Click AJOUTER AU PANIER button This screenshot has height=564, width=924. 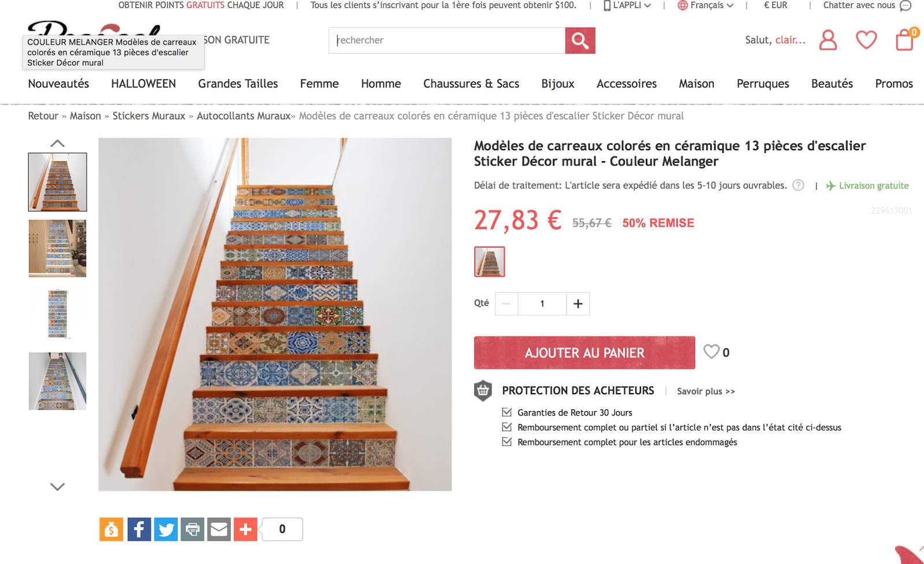point(584,353)
